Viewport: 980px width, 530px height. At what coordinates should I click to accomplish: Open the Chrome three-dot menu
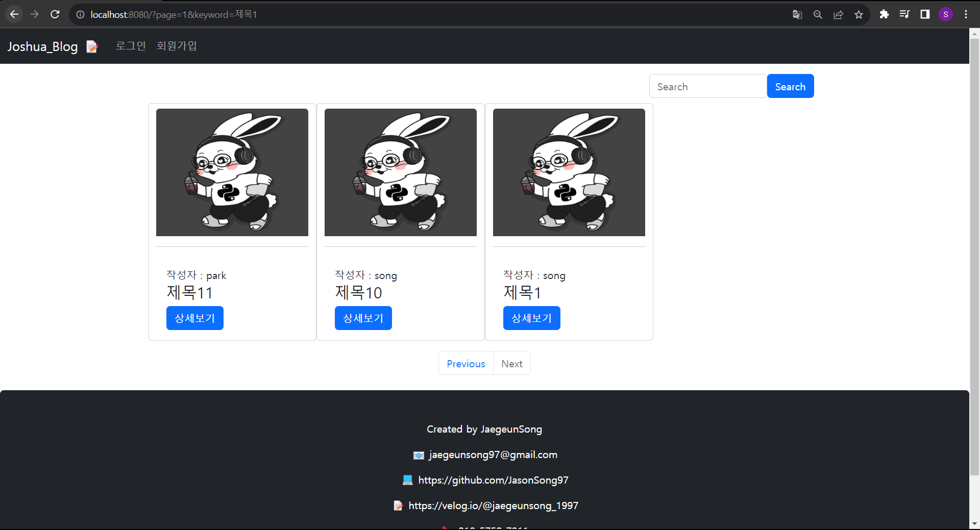(x=966, y=14)
